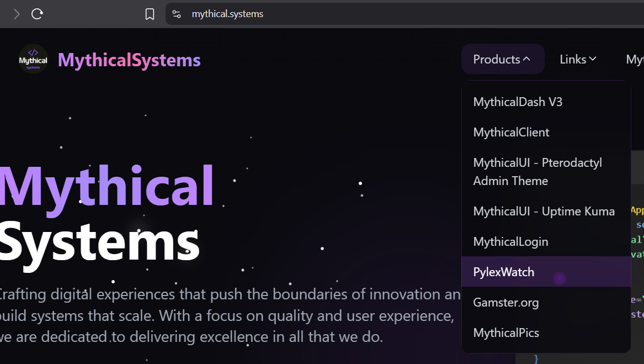Expand the partially visible 'My...' nav menu
644x364 pixels.
coord(635,59)
